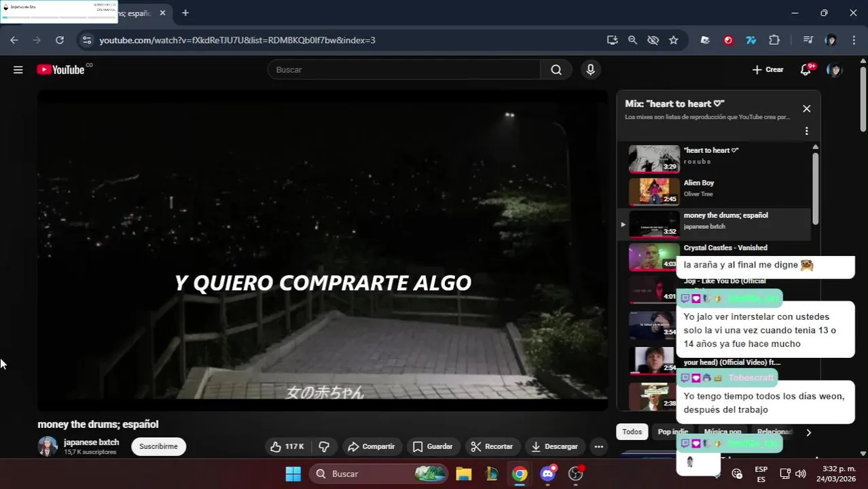Switch the ESP ES input language indicator

coord(761,473)
